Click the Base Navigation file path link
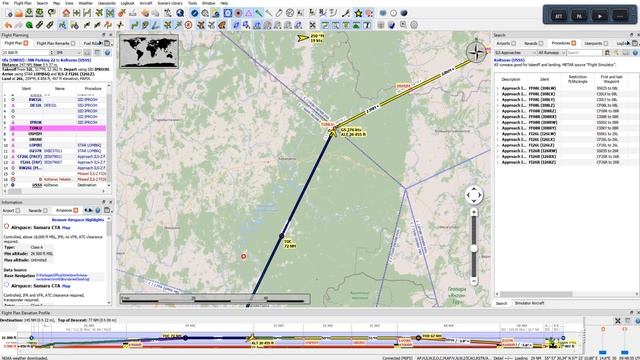Screen dimensions: 640x360 pyautogui.click(x=63, y=277)
